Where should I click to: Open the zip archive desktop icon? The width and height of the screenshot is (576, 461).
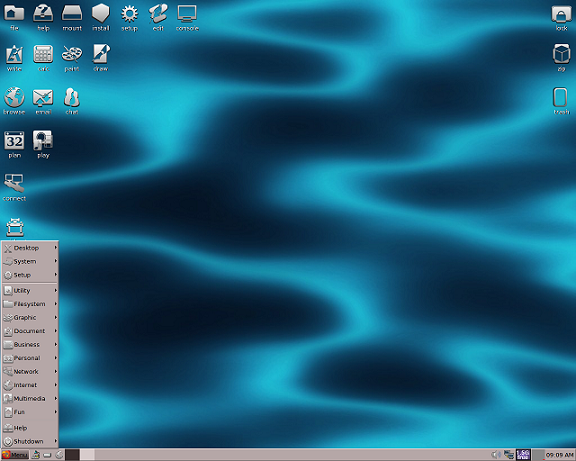(x=561, y=58)
